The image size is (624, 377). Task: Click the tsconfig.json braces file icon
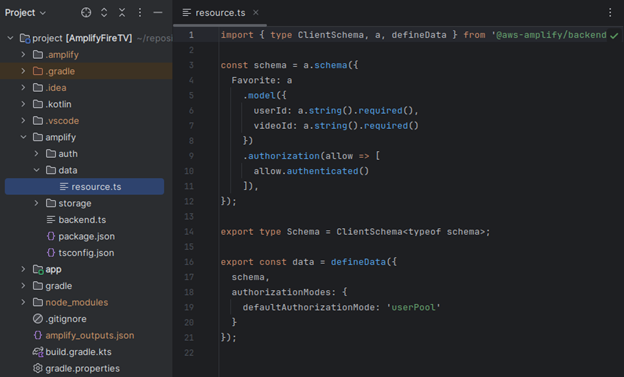click(x=51, y=252)
